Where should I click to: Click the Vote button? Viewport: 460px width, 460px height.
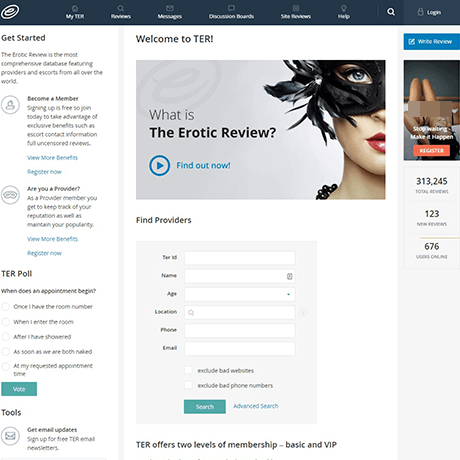click(x=19, y=389)
